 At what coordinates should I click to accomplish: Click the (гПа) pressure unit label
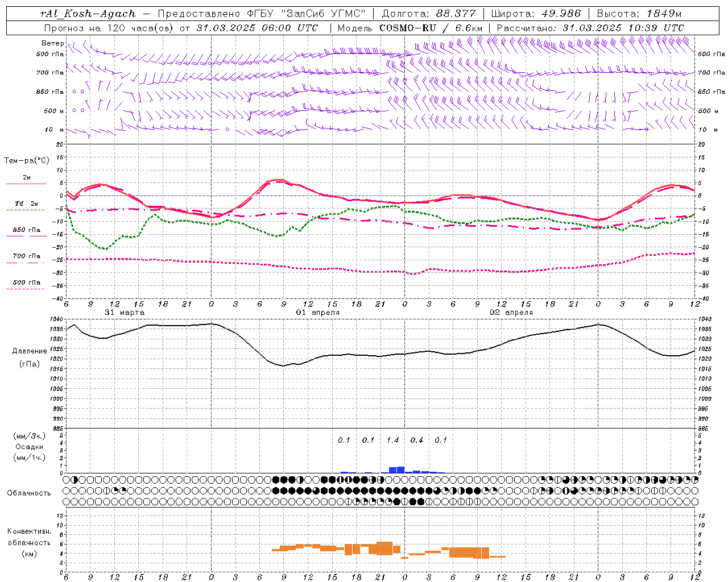pyautogui.click(x=30, y=364)
